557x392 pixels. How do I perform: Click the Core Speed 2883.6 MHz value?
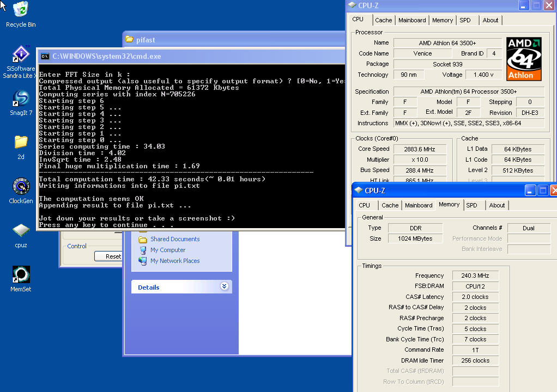click(420, 149)
